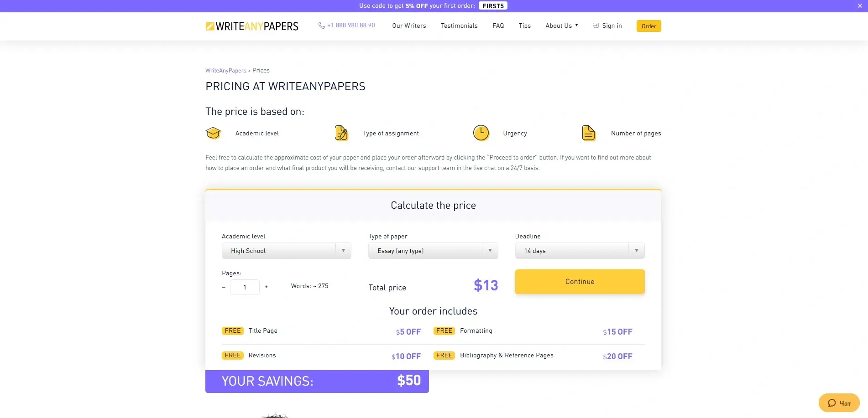Click the yellow Order button
Viewport: 868px width, 418px height.
tap(648, 26)
